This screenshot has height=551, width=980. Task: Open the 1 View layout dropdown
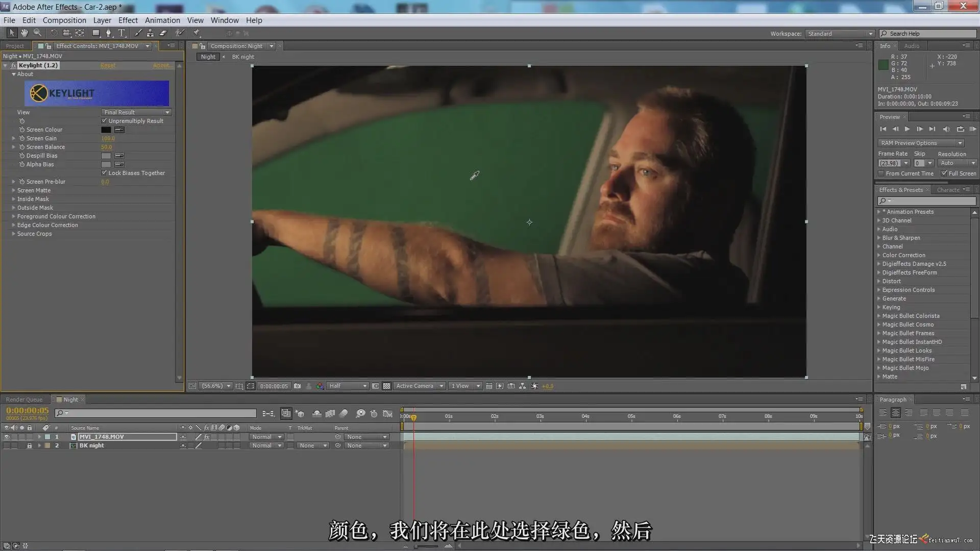(x=465, y=386)
